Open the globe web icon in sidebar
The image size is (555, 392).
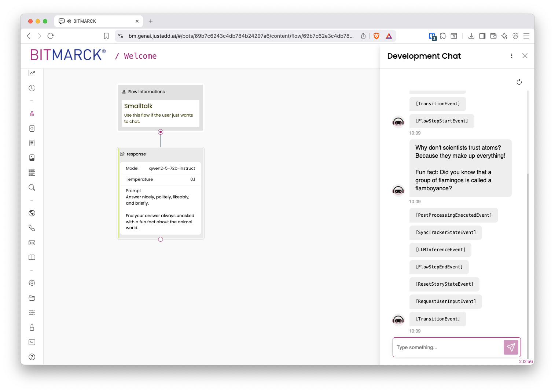pyautogui.click(x=32, y=213)
